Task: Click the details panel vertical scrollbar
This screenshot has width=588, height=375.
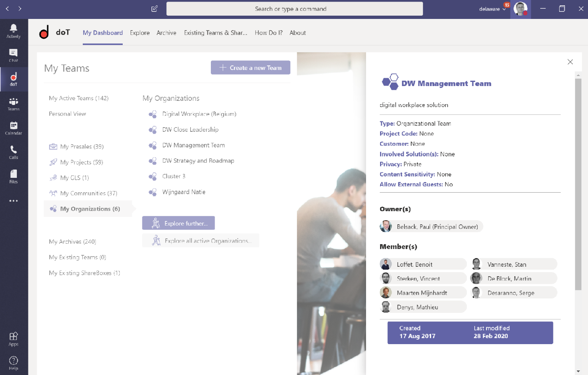Action: pyautogui.click(x=578, y=185)
